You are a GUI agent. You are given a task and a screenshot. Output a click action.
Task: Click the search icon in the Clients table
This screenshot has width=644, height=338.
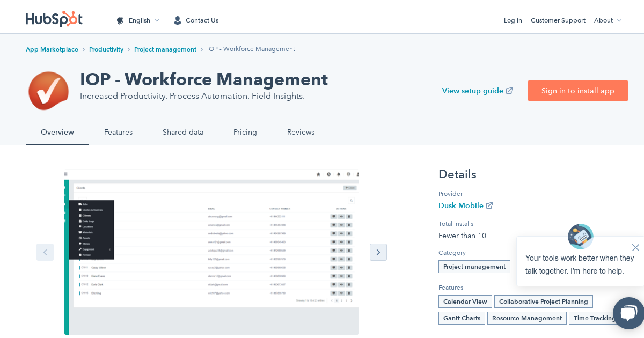(351, 200)
